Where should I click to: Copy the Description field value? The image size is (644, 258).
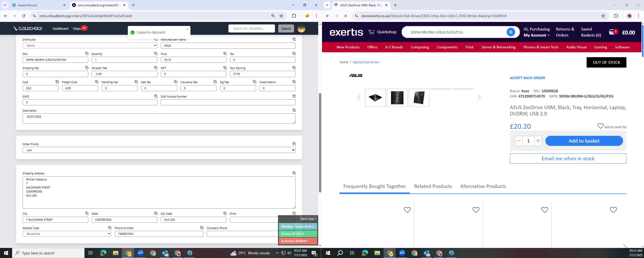(x=294, y=110)
